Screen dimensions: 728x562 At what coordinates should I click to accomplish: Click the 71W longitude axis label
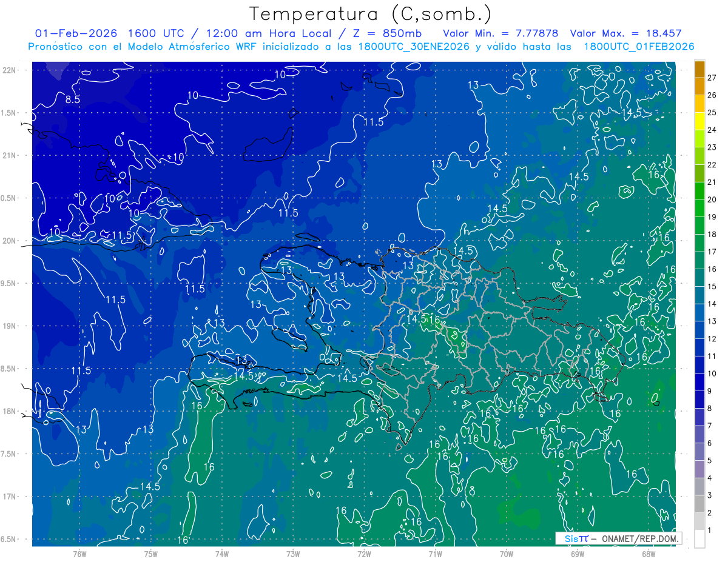tap(435, 554)
